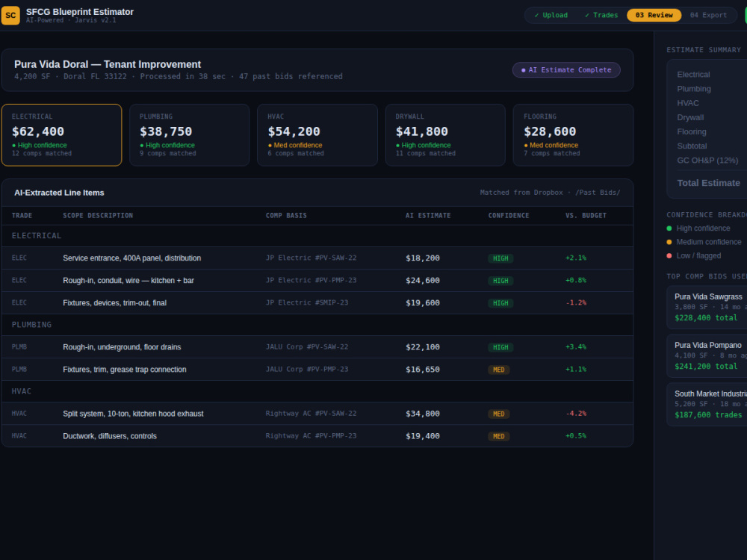Click comp basis JP Electric #PV-SAW-22
Viewport: 747px width, 560px height.
[x=311, y=258]
